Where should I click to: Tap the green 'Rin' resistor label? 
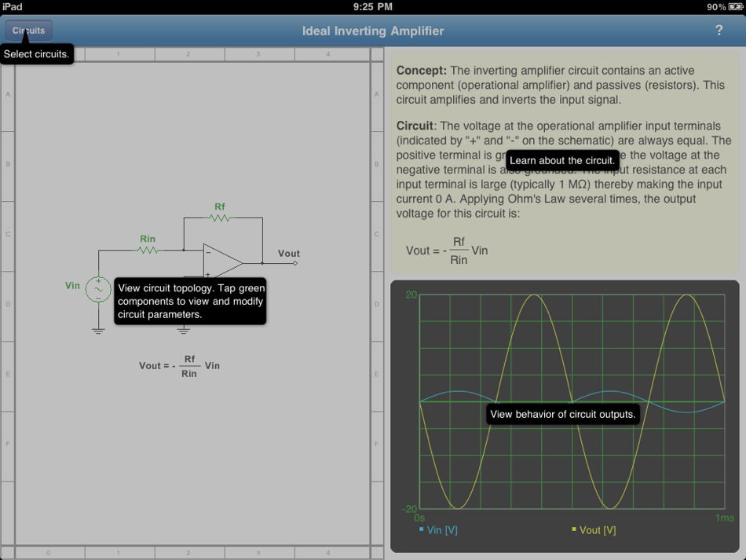148,239
